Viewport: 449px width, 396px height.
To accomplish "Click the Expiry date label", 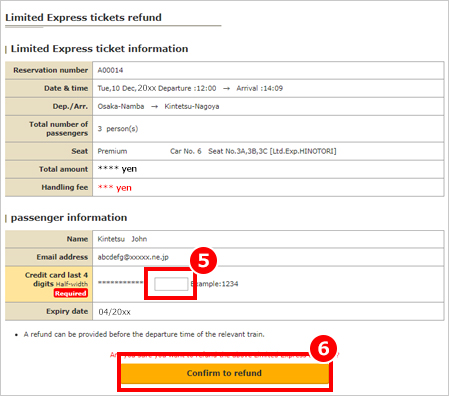I will [67, 311].
